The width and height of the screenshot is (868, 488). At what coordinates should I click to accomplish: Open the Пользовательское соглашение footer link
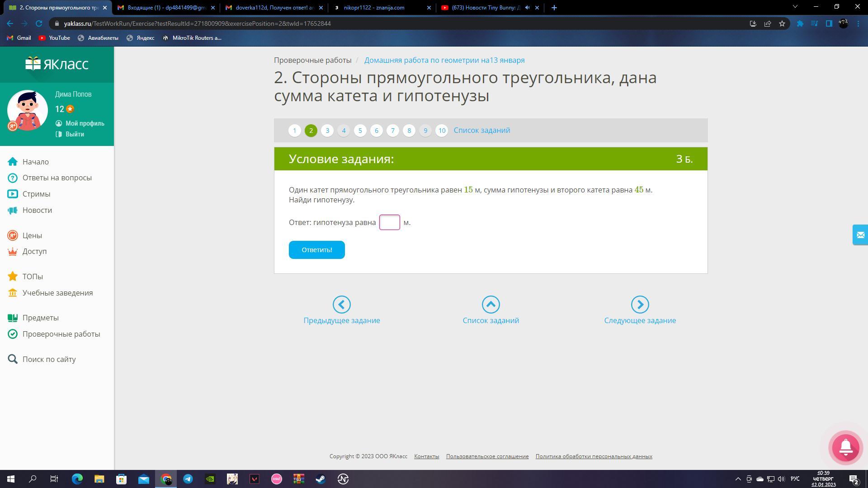[x=487, y=456]
